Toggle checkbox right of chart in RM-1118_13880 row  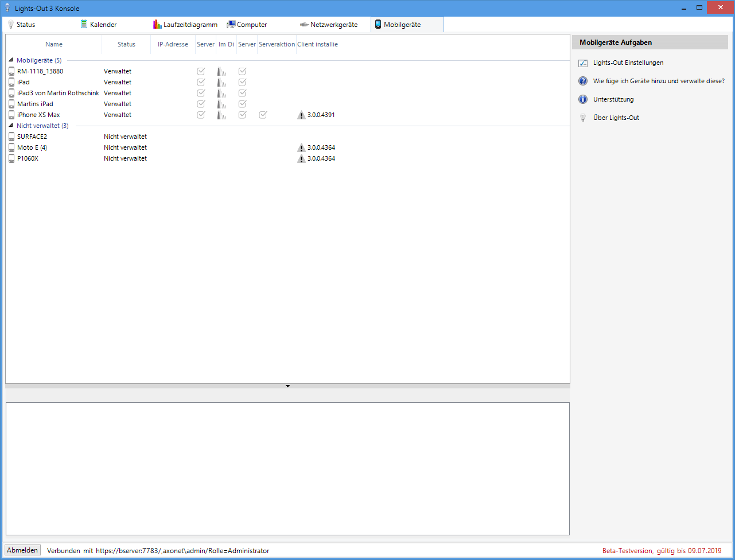242,71
